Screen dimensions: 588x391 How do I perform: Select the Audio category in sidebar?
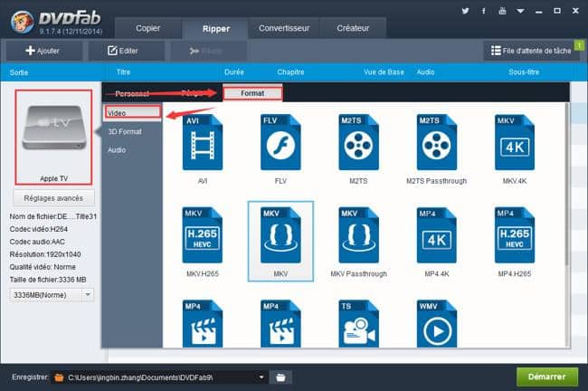tap(117, 150)
